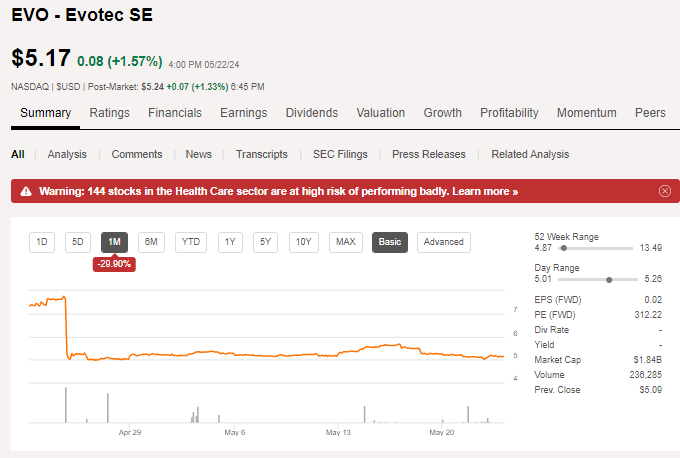Open the Dividends tab

pos(311,113)
